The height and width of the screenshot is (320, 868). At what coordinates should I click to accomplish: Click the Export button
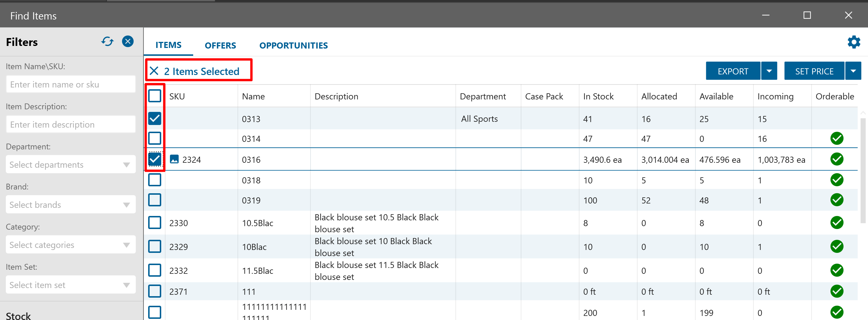[733, 71]
